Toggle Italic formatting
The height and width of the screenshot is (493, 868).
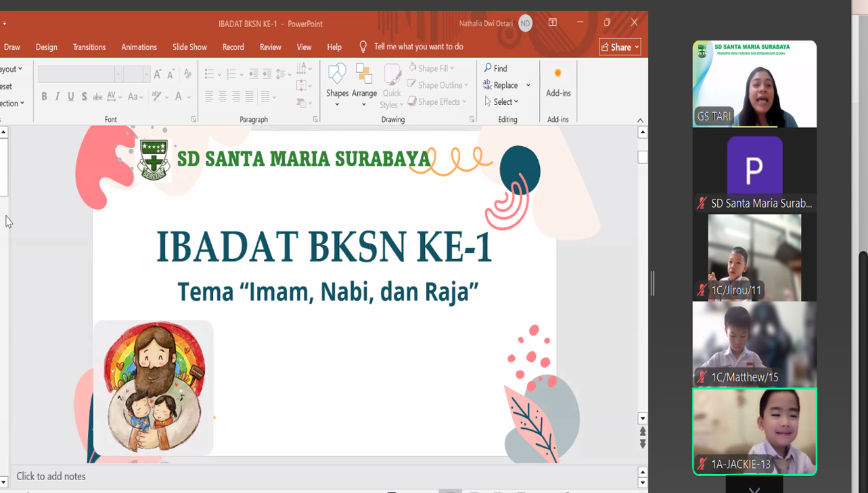coord(58,97)
